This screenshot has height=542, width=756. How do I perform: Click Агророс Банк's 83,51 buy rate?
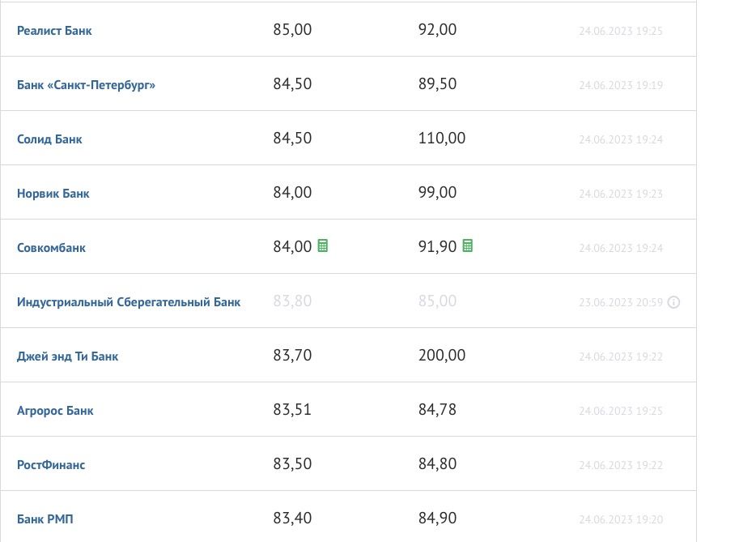point(292,410)
